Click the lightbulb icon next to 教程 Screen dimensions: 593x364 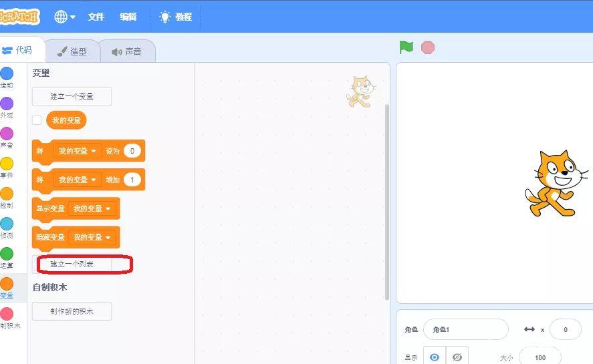point(165,17)
